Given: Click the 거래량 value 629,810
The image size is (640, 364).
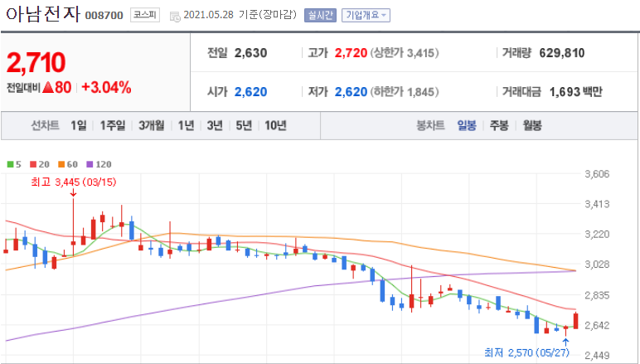Looking at the screenshot, I should tap(562, 53).
